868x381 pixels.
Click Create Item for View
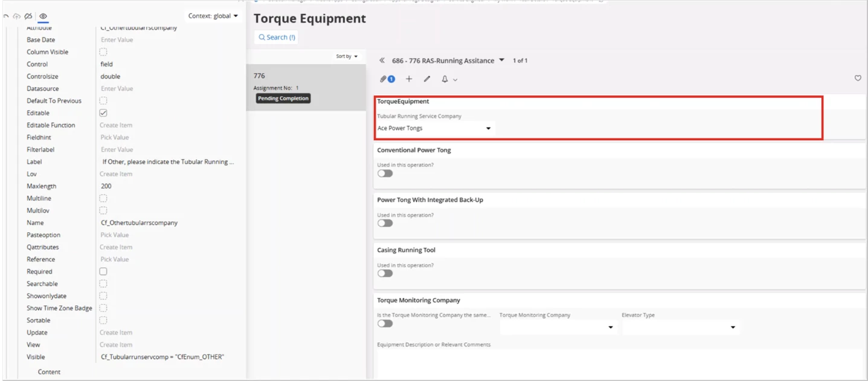tap(116, 345)
